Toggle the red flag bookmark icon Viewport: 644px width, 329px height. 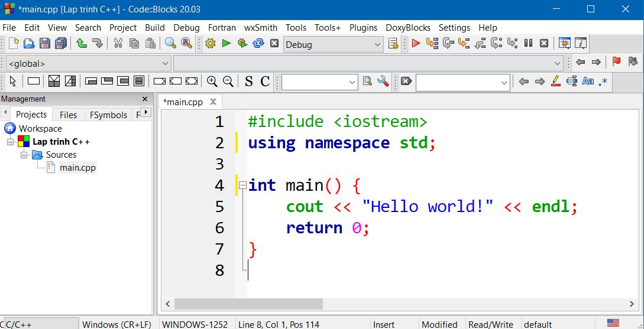point(616,62)
